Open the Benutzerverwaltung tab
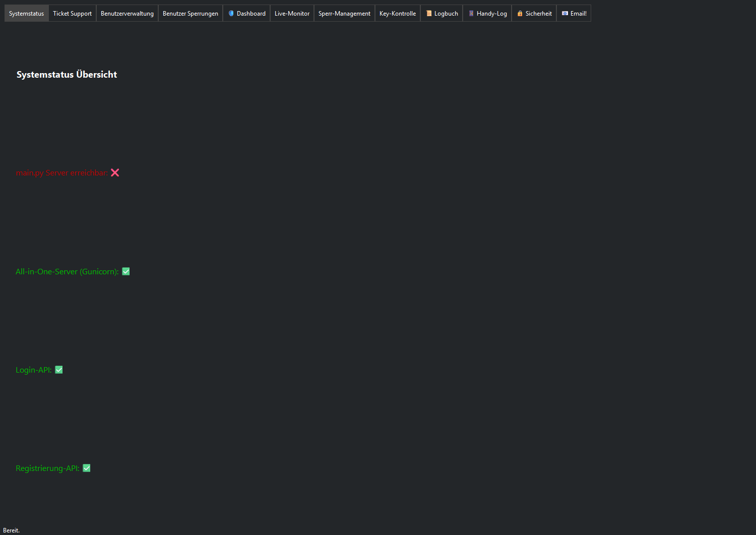The width and height of the screenshot is (756, 535). click(127, 13)
